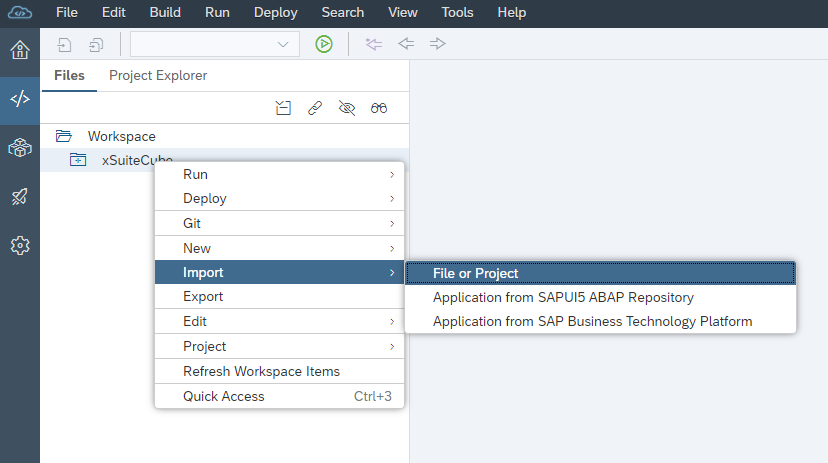Open the Home icon in left sidebar
The width and height of the screenshot is (828, 463).
(20, 51)
